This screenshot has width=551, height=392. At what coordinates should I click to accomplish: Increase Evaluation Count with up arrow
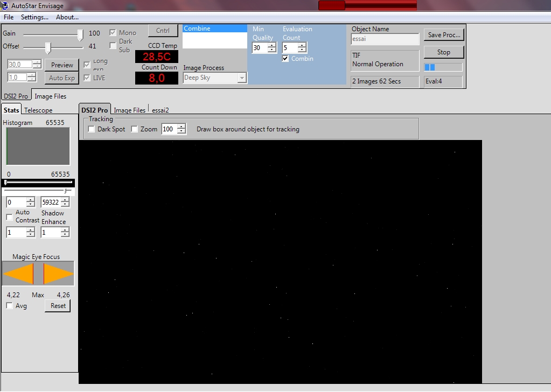[302, 45]
